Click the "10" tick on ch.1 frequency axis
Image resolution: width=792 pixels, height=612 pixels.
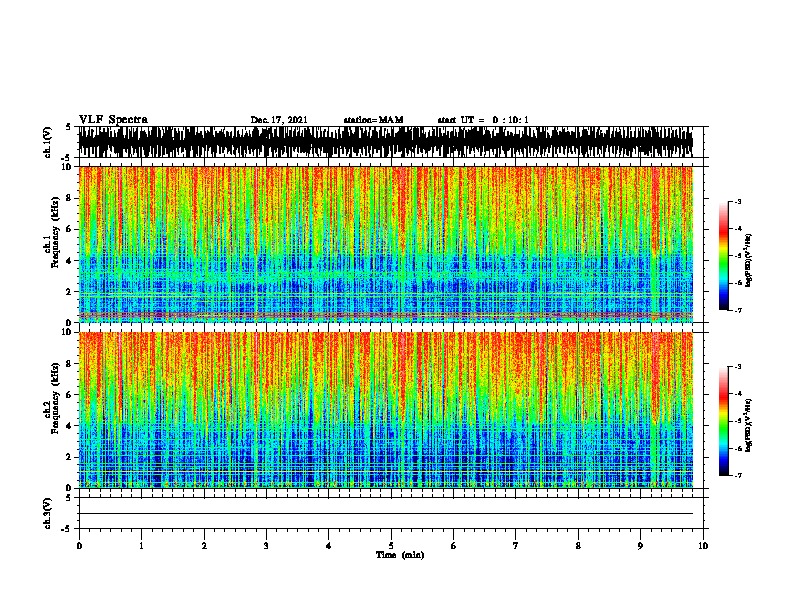point(68,167)
